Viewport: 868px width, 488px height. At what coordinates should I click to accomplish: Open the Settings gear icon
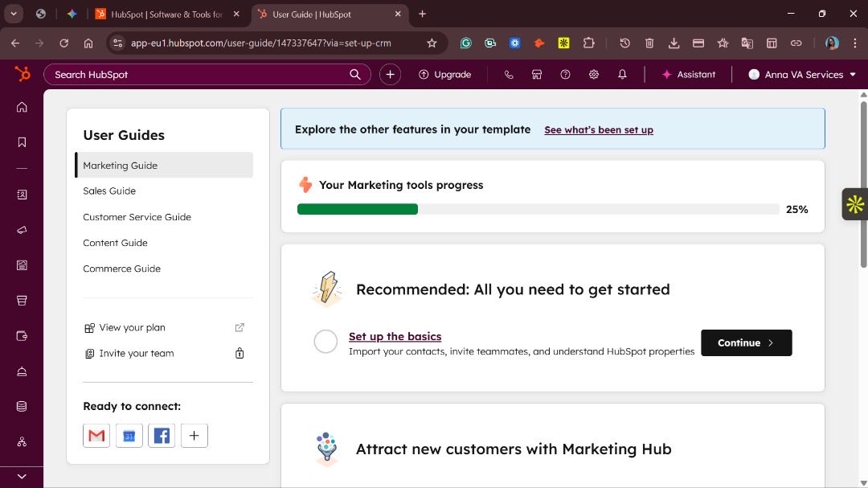coord(593,74)
